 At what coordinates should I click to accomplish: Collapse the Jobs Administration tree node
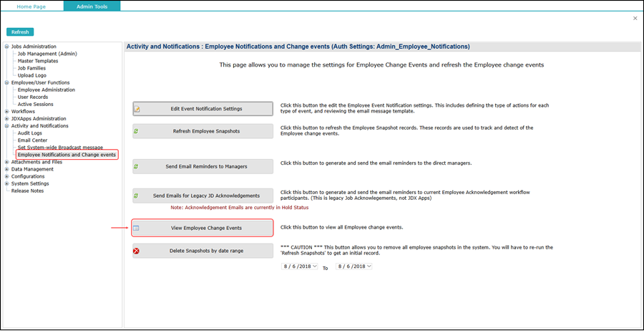click(x=6, y=47)
